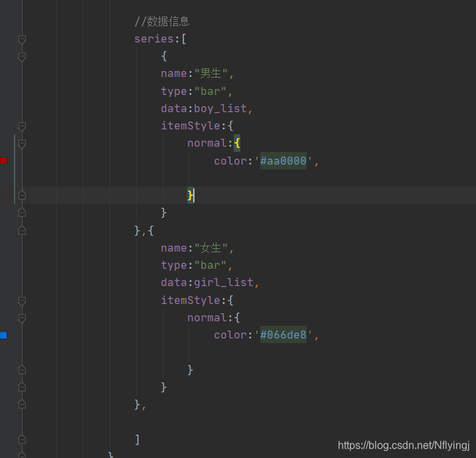
Task: Collapse the fold marker on the opening { line under series
Action: click(x=22, y=57)
